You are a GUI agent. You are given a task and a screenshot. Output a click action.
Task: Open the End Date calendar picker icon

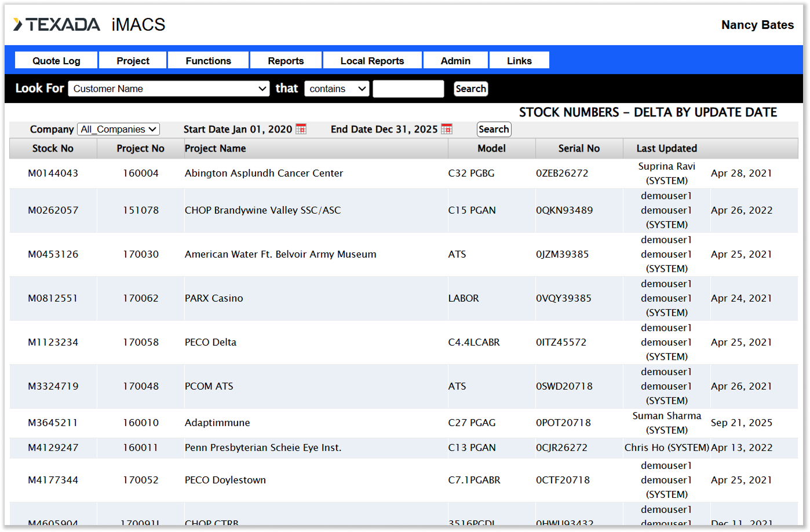point(446,129)
